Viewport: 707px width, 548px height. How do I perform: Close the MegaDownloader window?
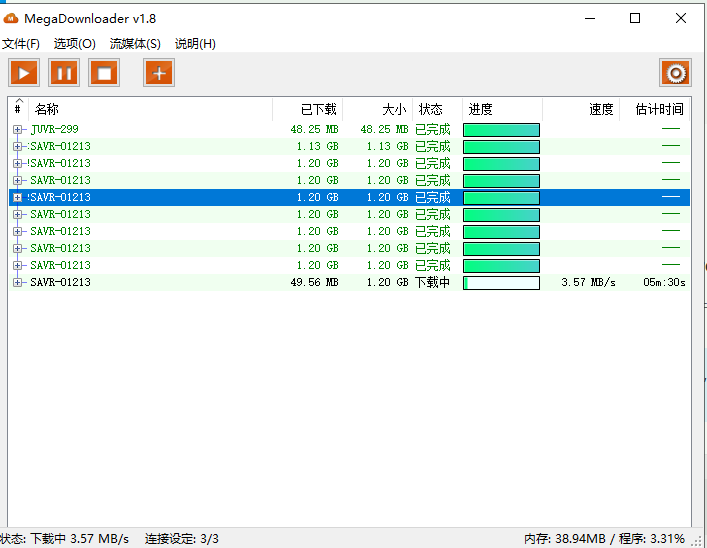681,18
